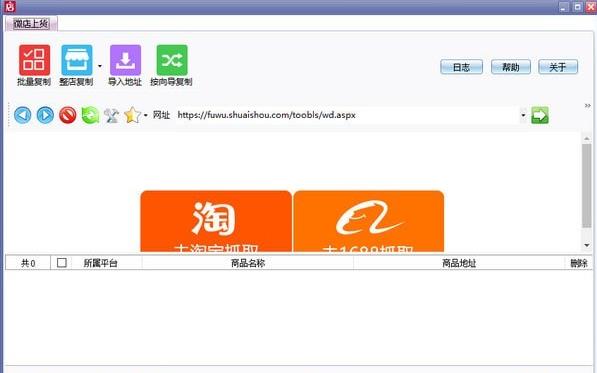Sort by the 所属平台 column header

point(101,263)
